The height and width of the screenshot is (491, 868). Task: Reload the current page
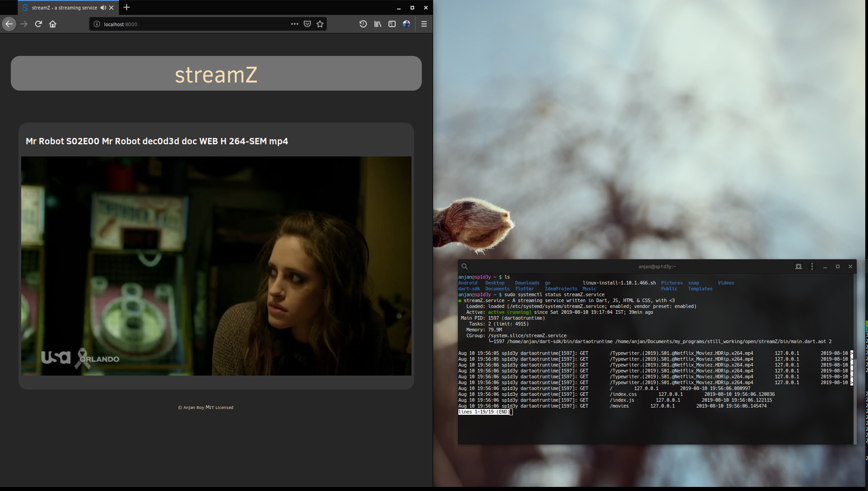pyautogui.click(x=38, y=24)
